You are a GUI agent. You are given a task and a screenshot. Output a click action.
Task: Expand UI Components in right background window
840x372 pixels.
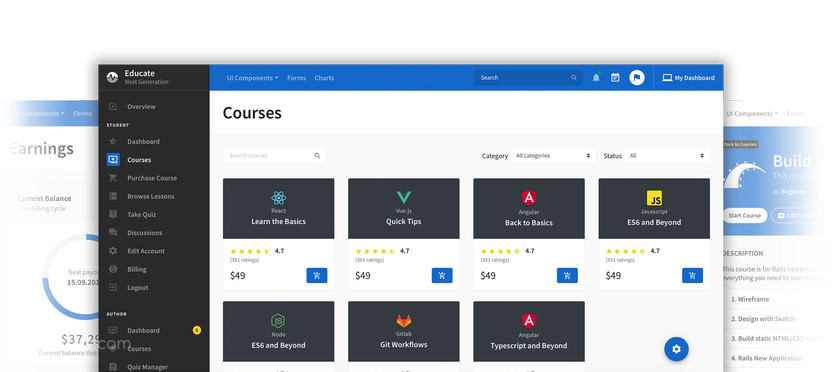tap(752, 114)
